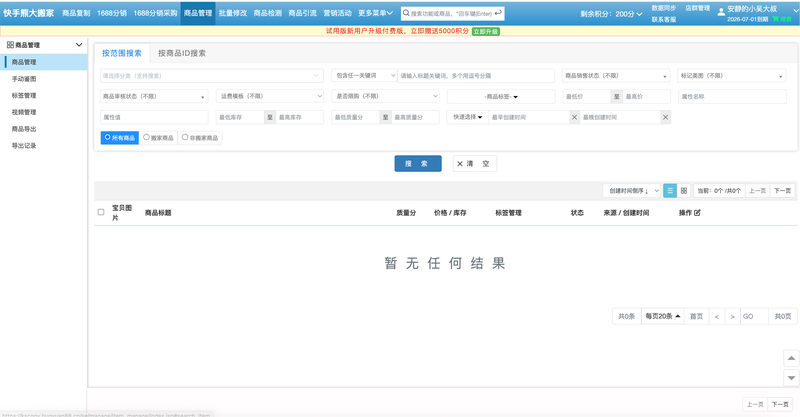The height and width of the screenshot is (417, 800).
Task: Open the 1688分销采购 top menu
Action: [155, 13]
